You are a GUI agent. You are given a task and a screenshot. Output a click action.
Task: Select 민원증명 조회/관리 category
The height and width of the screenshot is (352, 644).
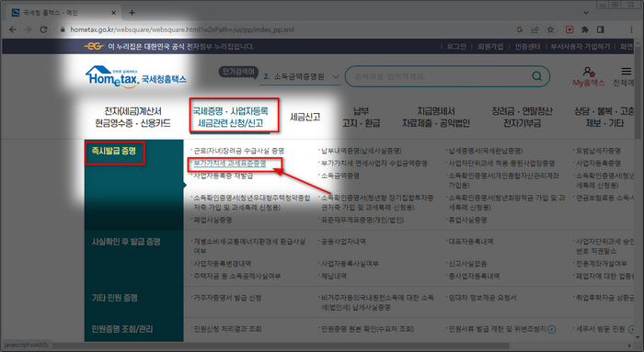[122, 329]
